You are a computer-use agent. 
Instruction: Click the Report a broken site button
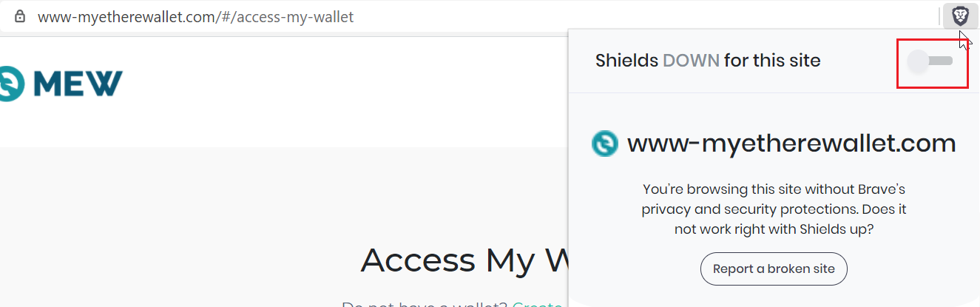(x=774, y=269)
